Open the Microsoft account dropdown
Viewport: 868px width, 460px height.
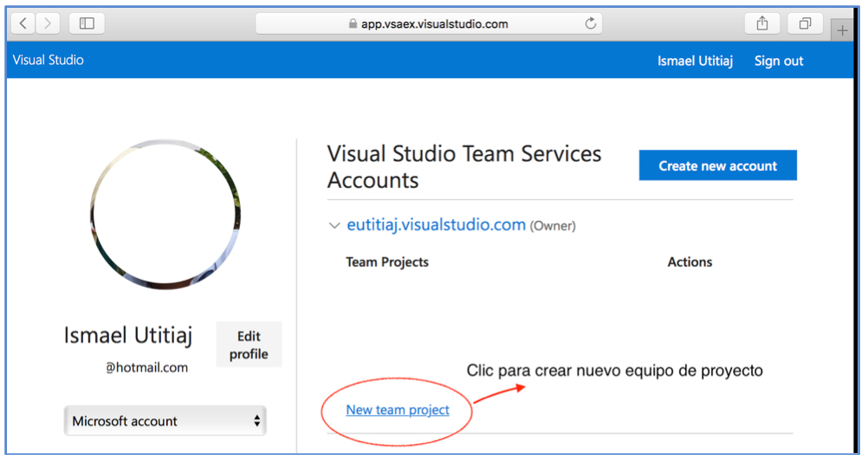[x=165, y=421]
